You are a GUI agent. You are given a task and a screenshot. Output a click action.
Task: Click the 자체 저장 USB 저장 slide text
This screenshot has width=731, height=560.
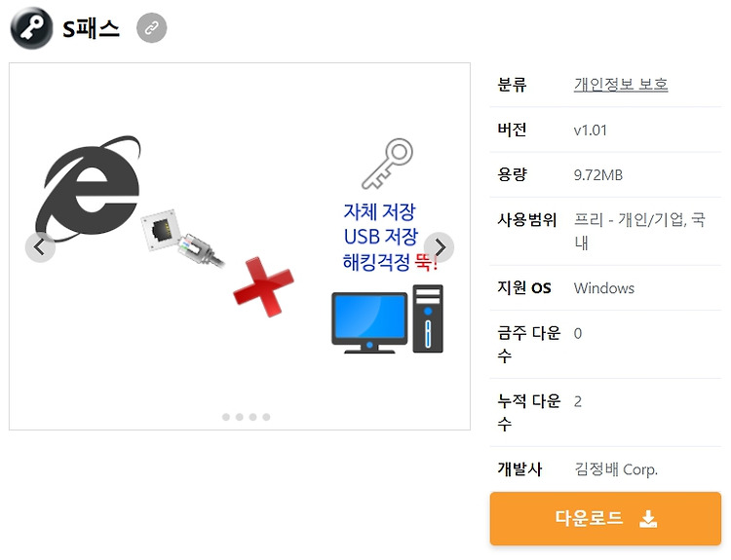[x=380, y=224]
